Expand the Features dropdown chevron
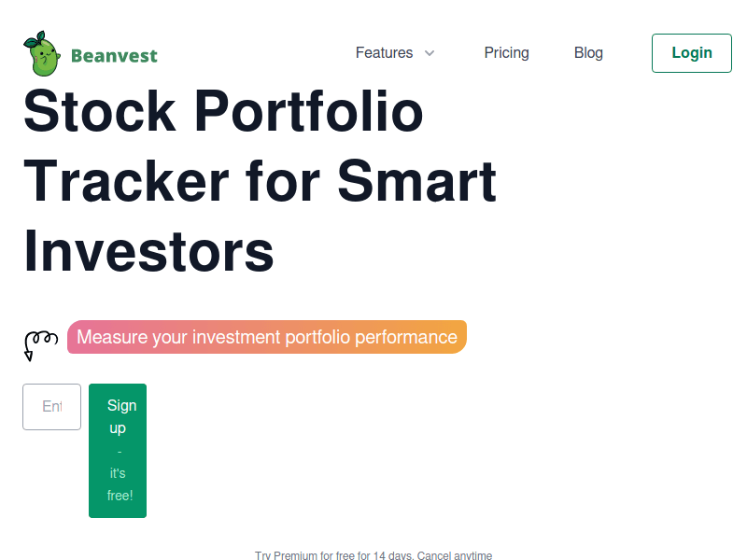Viewport: 747px width, 560px height. tap(430, 53)
